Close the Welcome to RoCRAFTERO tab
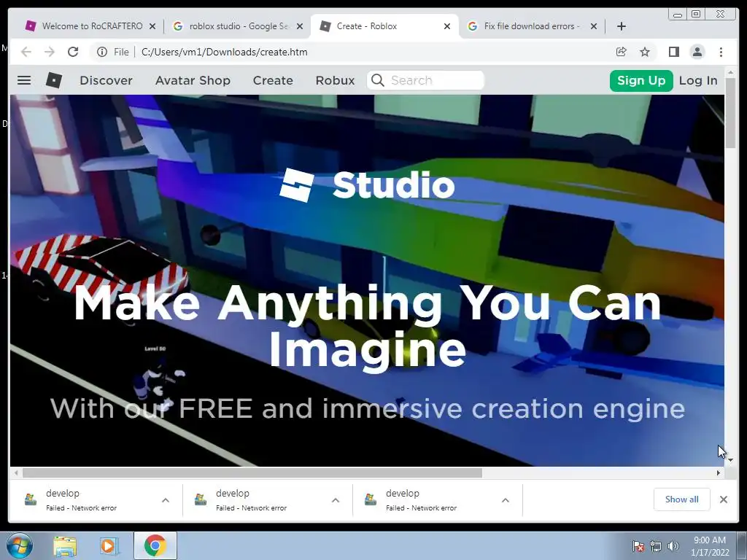 pos(152,26)
